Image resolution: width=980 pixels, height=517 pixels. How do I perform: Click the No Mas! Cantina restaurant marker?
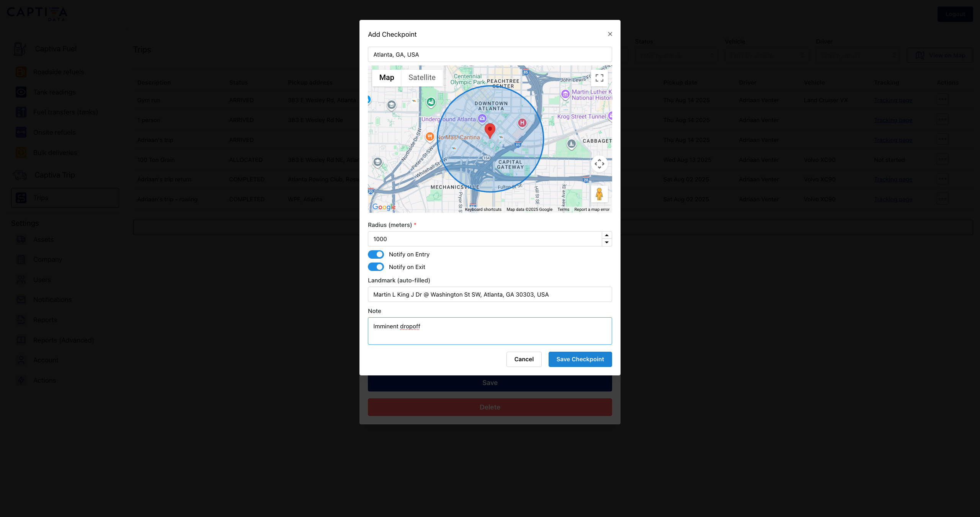[430, 137]
